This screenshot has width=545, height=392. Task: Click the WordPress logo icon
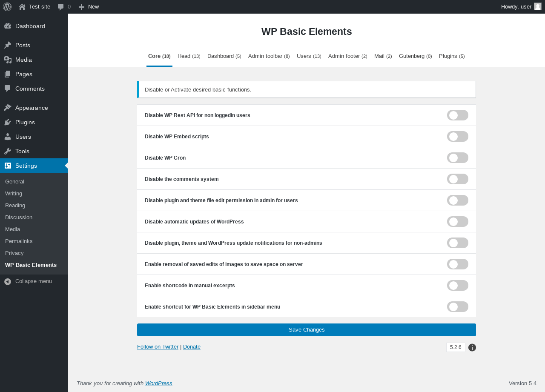click(x=7, y=7)
